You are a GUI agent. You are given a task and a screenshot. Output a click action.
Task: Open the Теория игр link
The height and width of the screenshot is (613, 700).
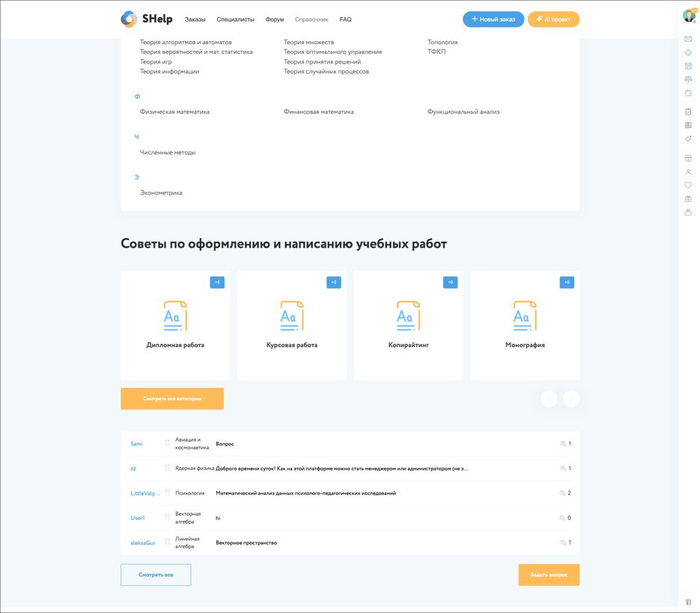click(x=156, y=61)
